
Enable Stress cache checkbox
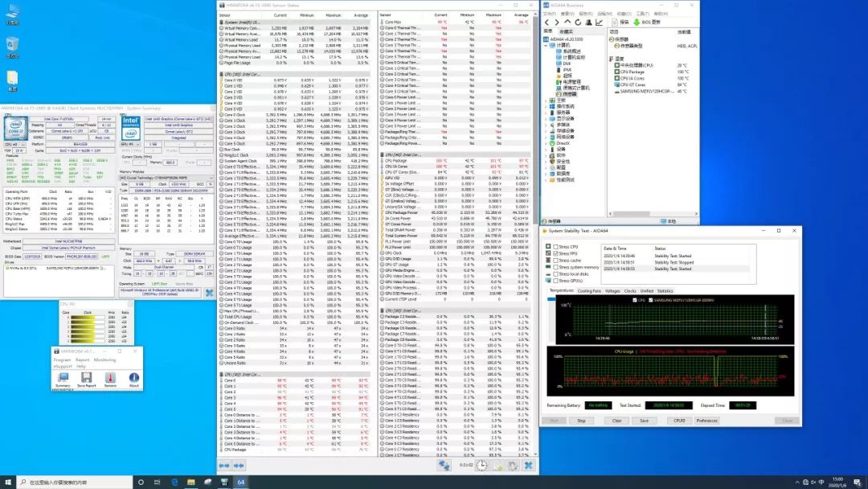(x=556, y=261)
